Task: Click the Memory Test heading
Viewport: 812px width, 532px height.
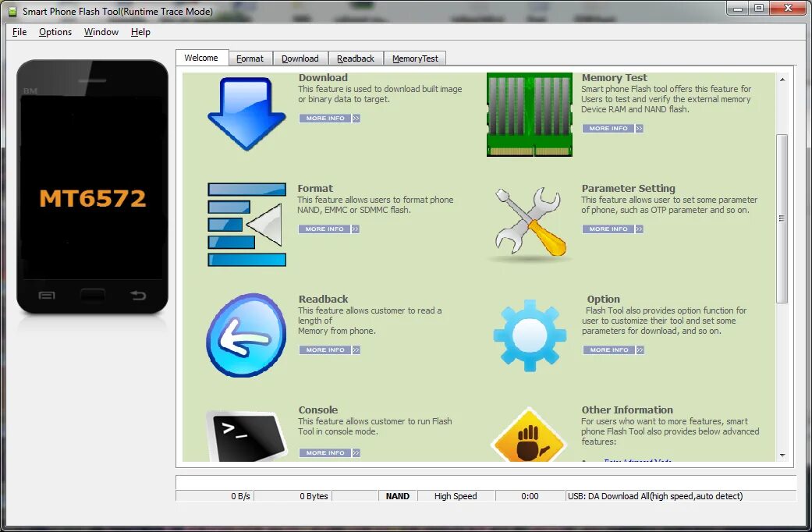Action: coord(614,78)
